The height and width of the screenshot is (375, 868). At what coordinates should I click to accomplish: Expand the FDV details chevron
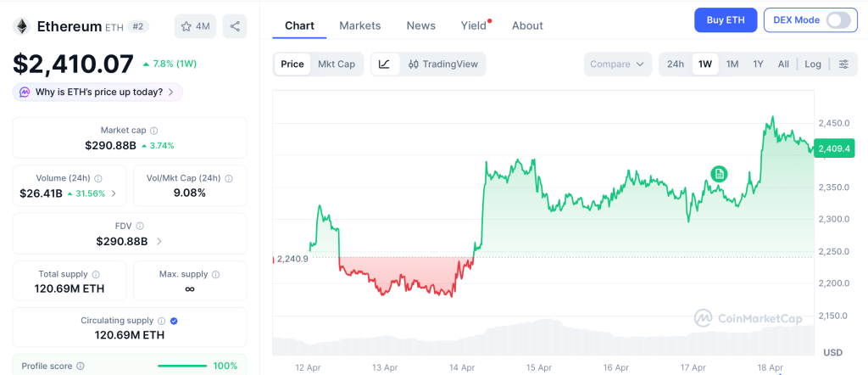[x=159, y=241]
